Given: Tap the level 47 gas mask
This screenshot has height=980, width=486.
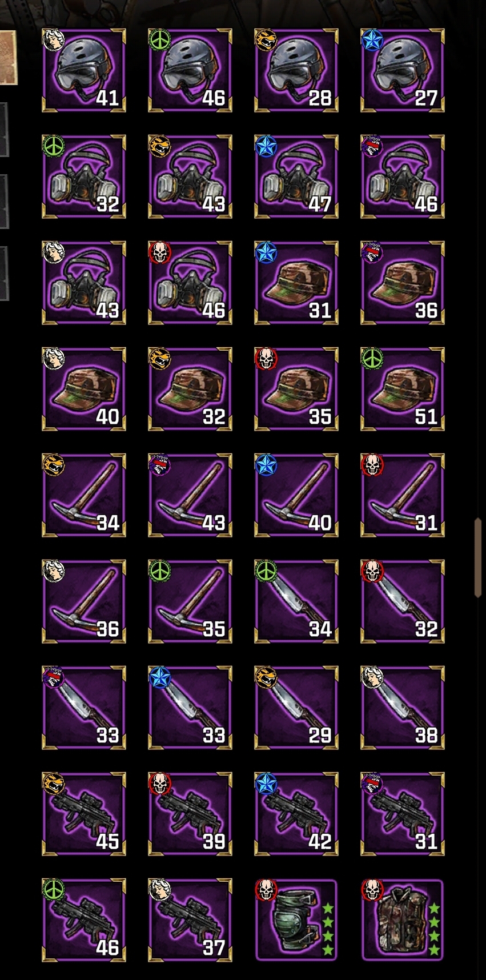Looking at the screenshot, I should tap(296, 176).
